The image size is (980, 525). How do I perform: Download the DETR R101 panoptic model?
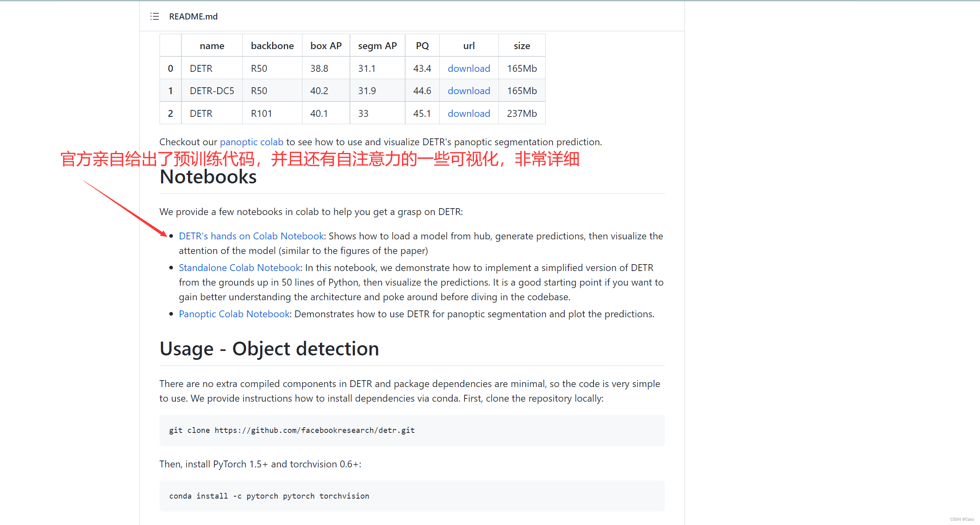point(468,113)
